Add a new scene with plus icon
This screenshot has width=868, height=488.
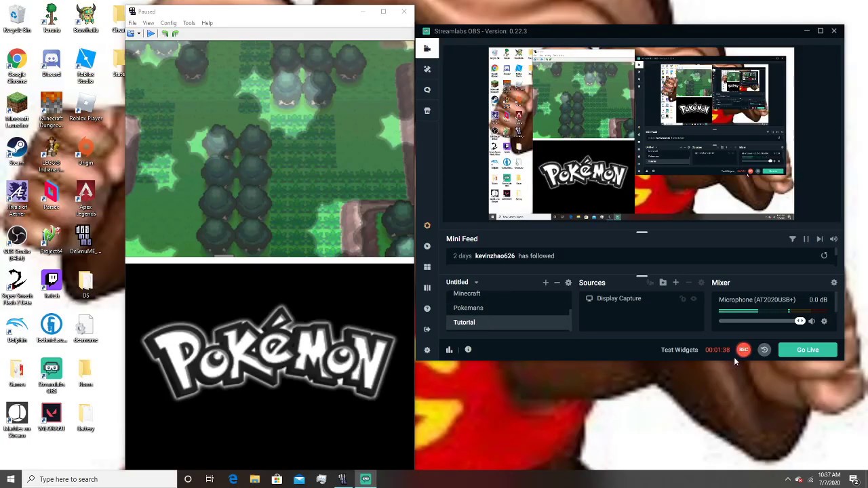pos(545,283)
